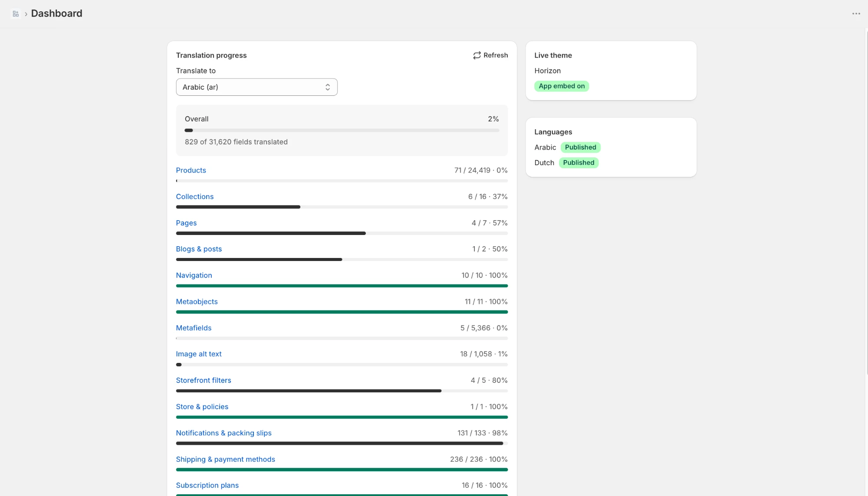Click the Dutch language name

544,163
